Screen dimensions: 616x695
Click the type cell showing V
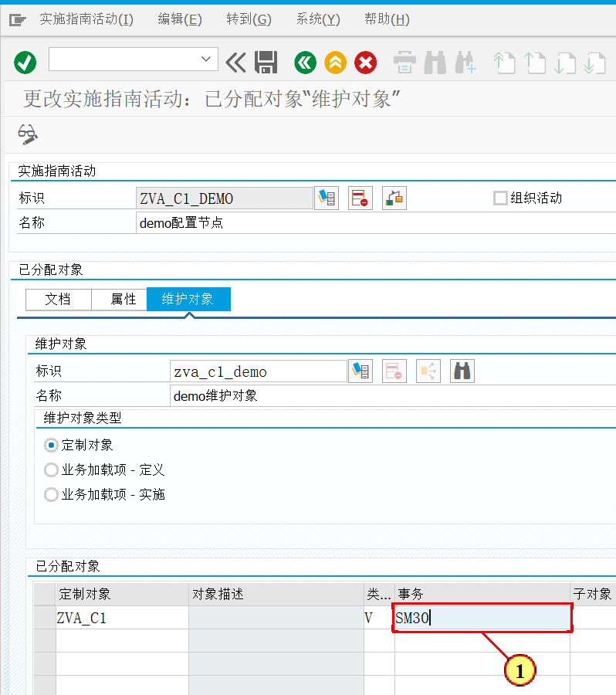379,618
